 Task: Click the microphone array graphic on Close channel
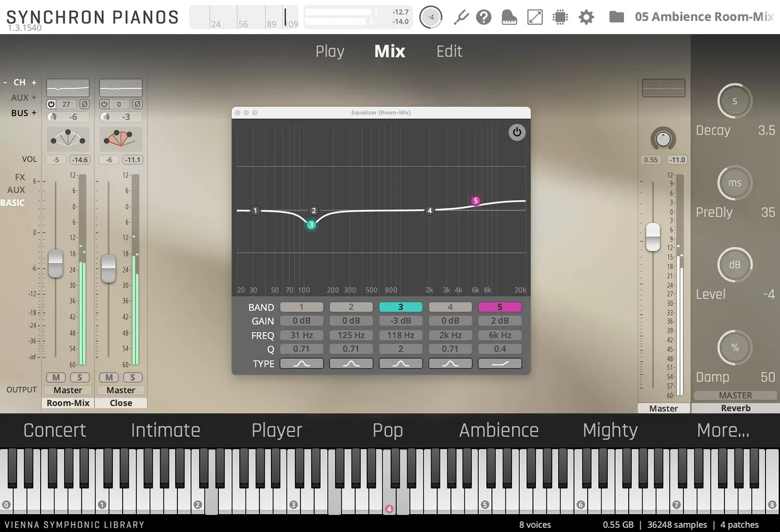[121, 139]
